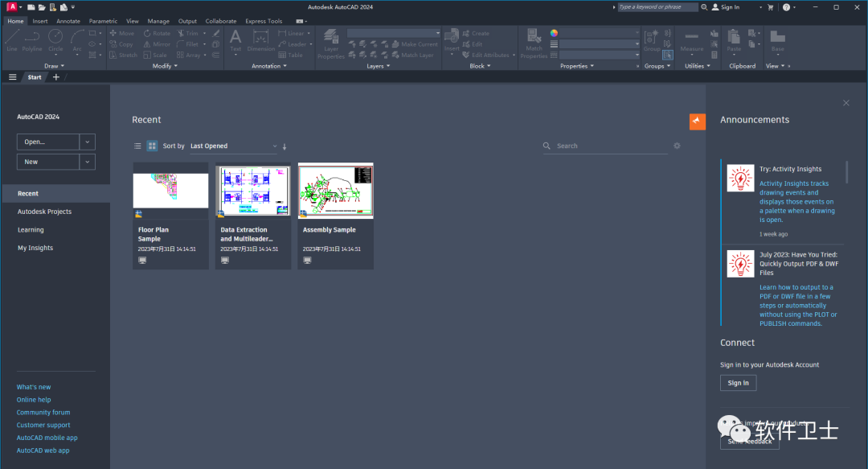Open the Floor Plan Sample thumbnail

(x=170, y=191)
